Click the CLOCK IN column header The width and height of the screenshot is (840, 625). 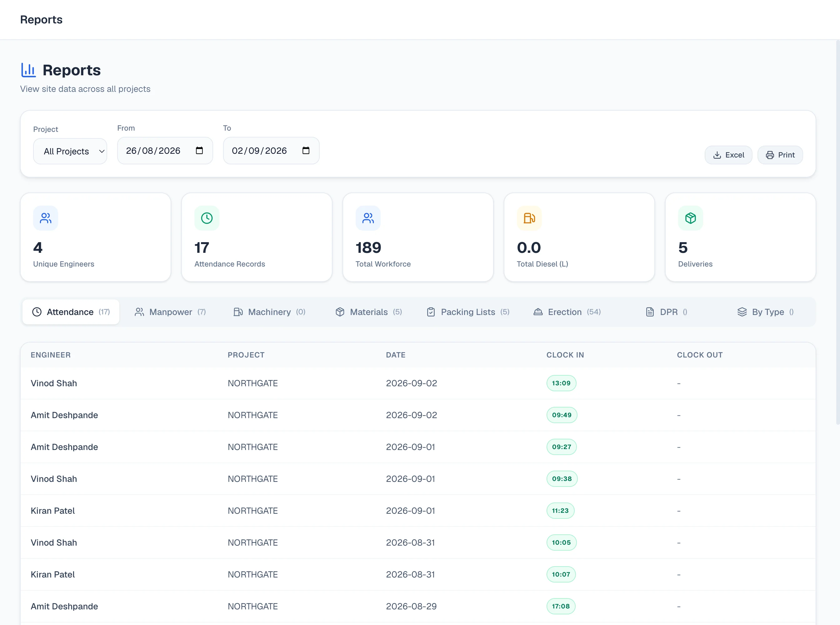[565, 355]
